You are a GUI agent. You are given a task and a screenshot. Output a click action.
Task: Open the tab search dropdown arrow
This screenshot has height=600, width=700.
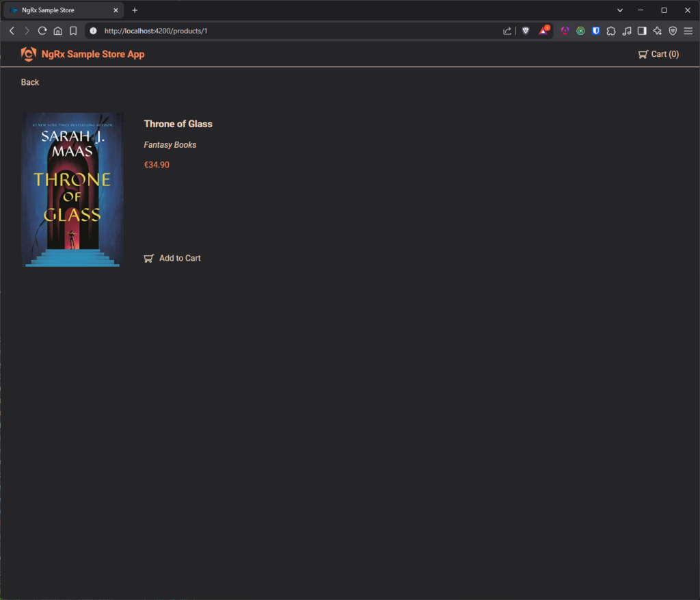[x=619, y=10]
